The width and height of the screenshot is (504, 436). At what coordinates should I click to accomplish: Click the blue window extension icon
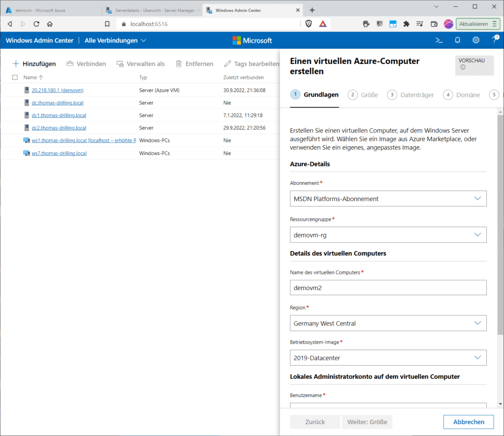coord(393,24)
